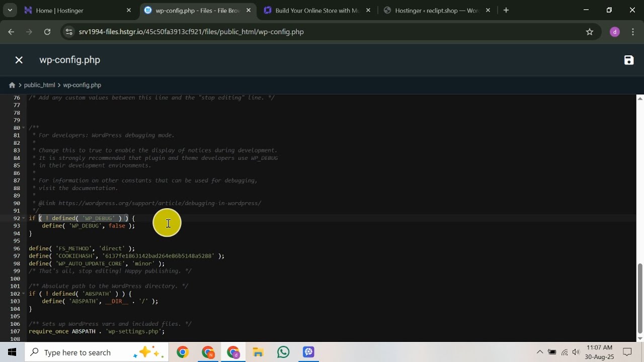Open first Chrome icon in taskbar
Viewport: 644px width, 362px height.
(183, 352)
